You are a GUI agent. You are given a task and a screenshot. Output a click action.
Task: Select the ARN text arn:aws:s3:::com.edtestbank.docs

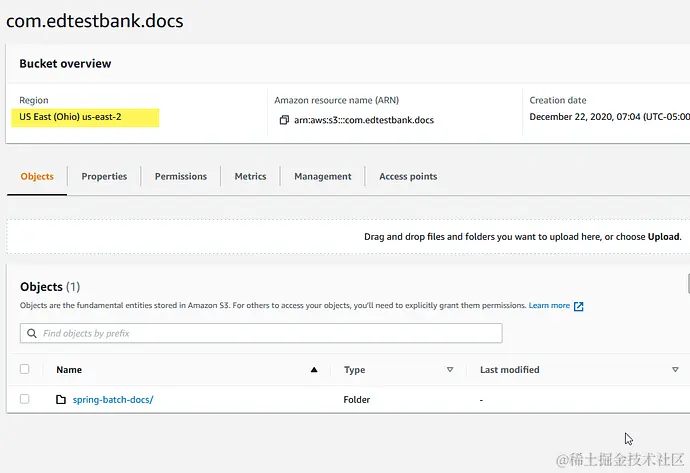tap(364, 120)
